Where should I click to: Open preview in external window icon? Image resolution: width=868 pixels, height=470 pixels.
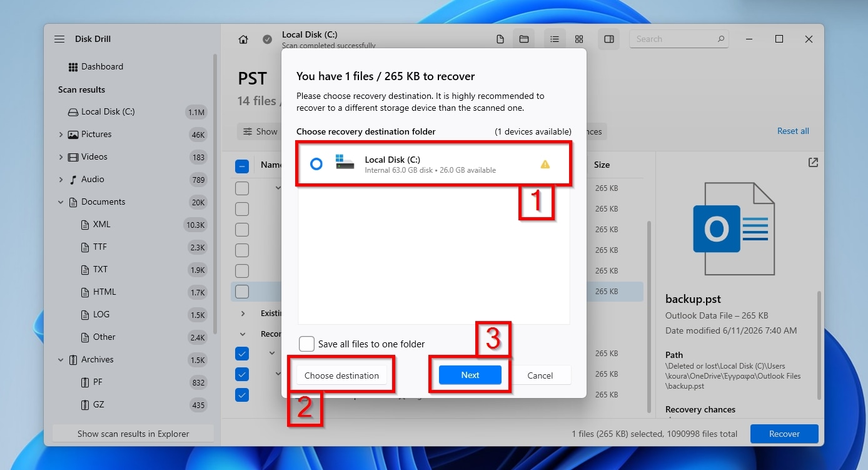(x=813, y=163)
